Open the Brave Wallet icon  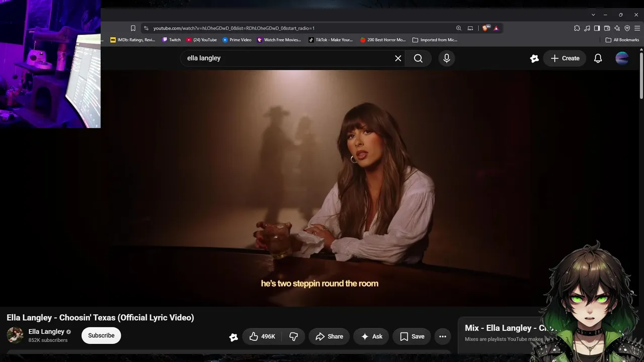click(x=607, y=28)
